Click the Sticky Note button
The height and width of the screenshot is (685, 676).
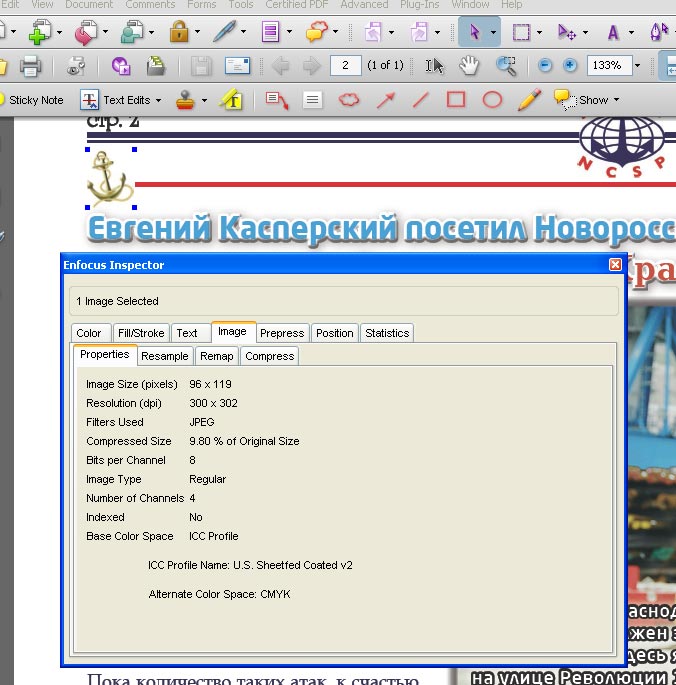33,100
